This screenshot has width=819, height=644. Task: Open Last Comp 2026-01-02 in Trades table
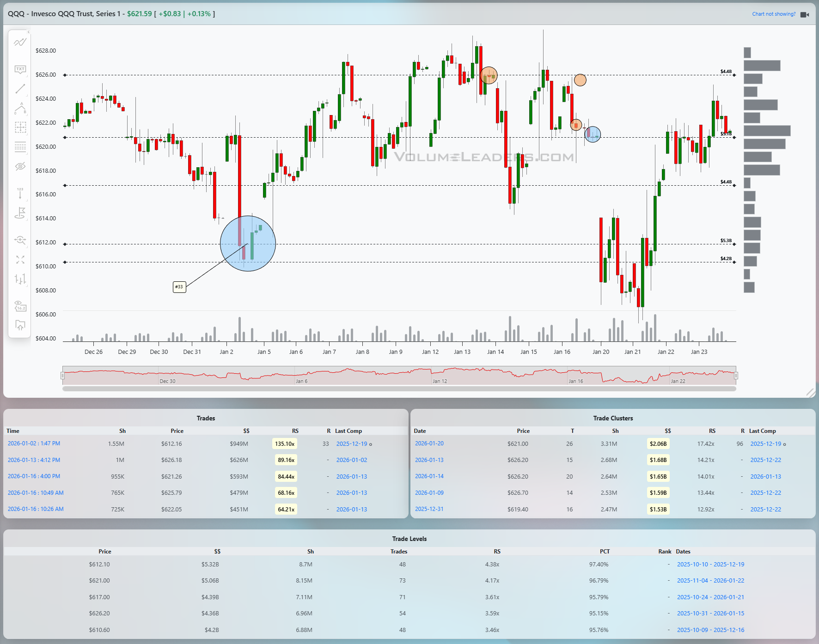352,460
